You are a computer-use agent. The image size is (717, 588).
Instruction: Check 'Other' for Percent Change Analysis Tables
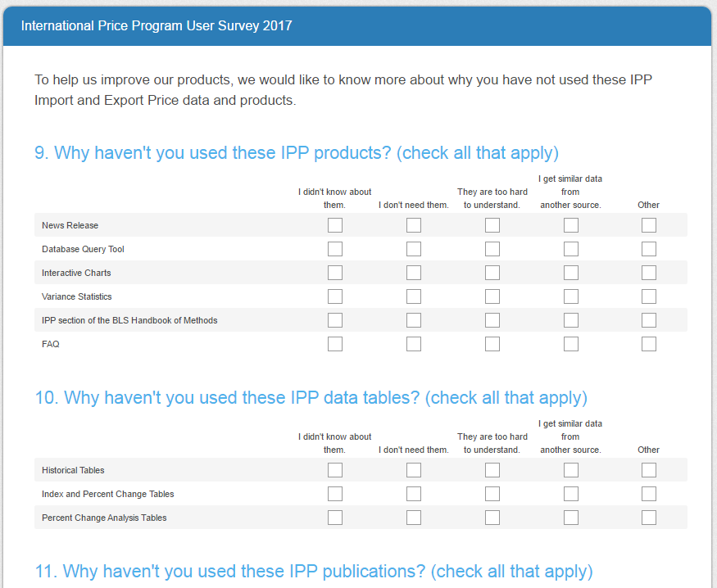pyautogui.click(x=649, y=518)
